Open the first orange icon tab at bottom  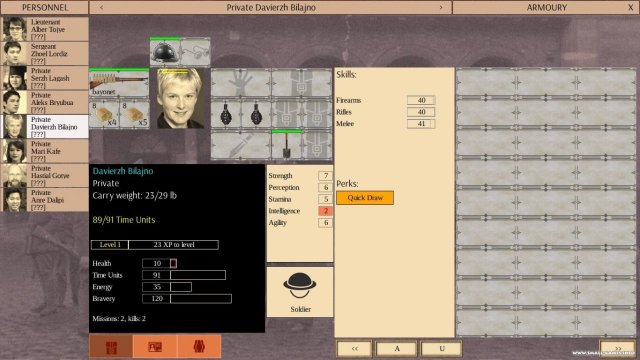pyautogui.click(x=111, y=347)
